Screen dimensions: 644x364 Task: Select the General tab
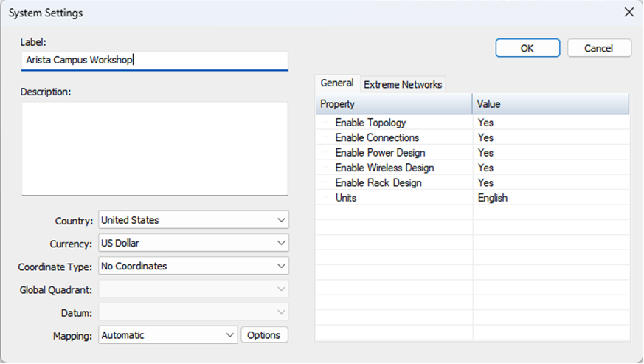(337, 83)
